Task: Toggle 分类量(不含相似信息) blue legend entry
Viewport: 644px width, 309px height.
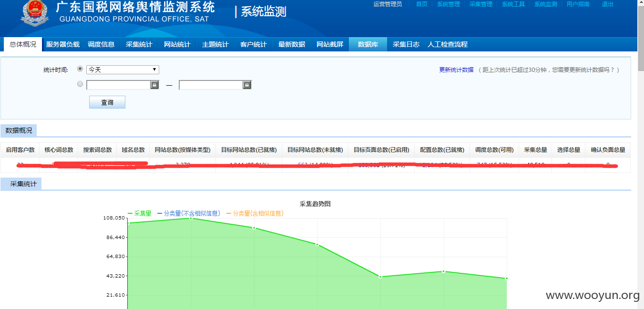Action: pos(189,213)
